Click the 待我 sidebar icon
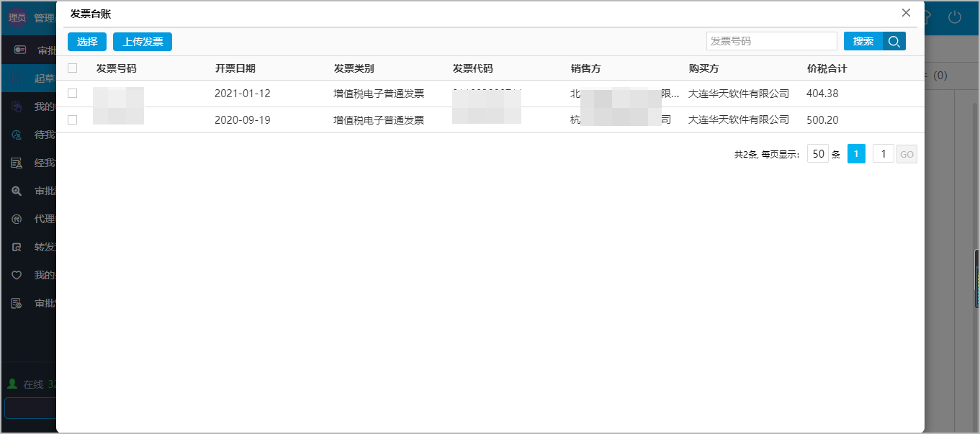The height and width of the screenshot is (434, 980). 17,135
